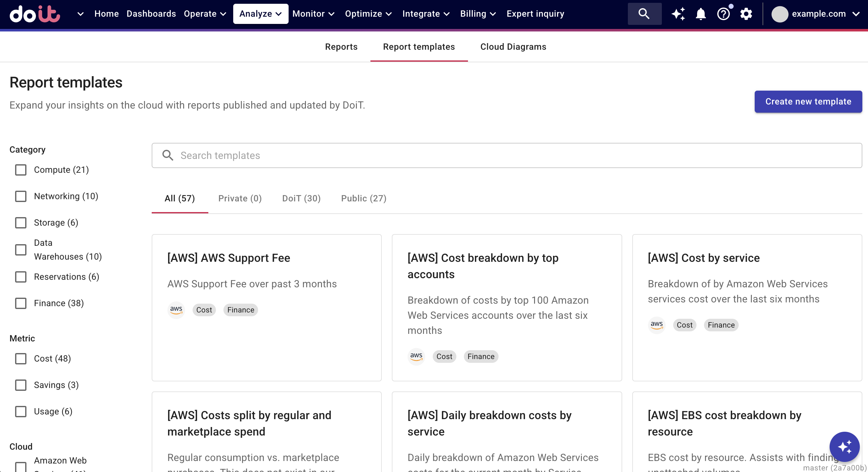The image size is (868, 472).
Task: Click AWS logo on Cost by service card
Action: click(657, 325)
